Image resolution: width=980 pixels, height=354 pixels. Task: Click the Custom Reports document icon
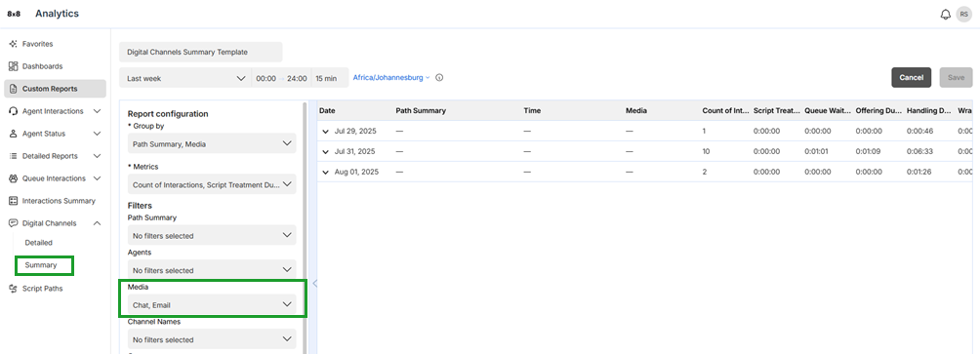(13, 89)
